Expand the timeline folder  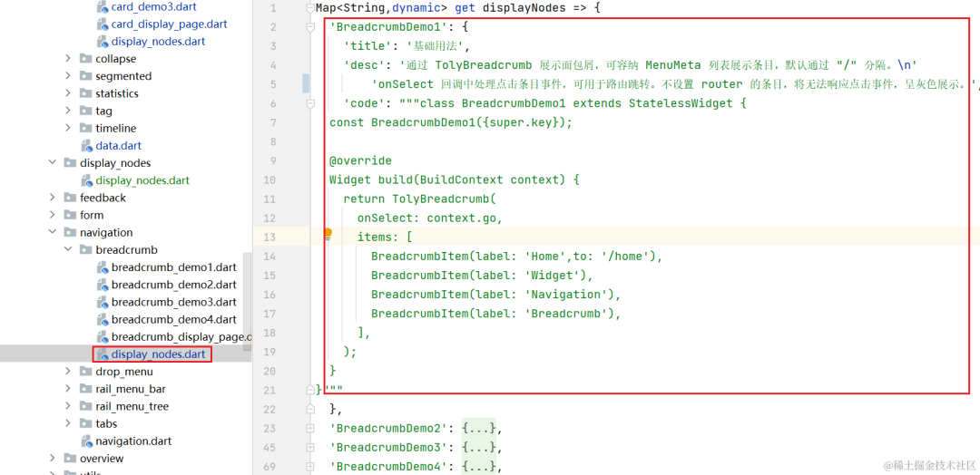point(68,128)
